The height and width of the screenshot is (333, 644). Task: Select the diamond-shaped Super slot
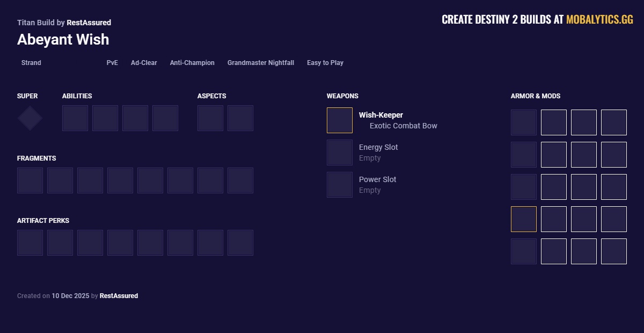[x=30, y=118]
